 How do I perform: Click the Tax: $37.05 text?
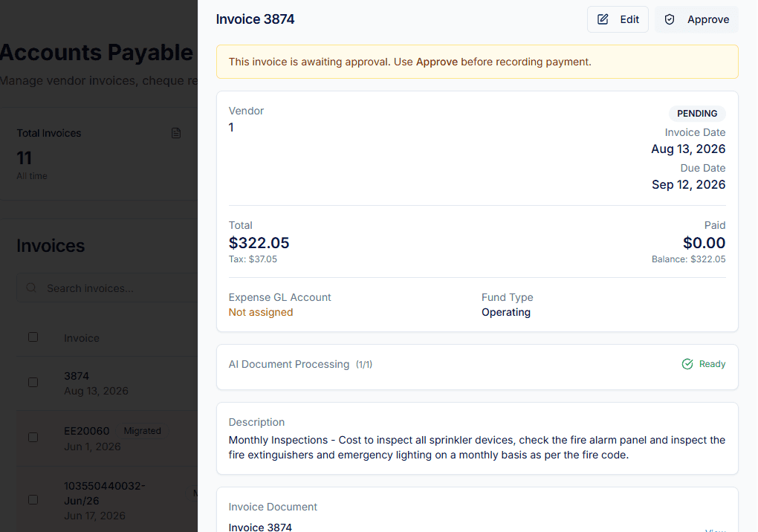click(253, 259)
